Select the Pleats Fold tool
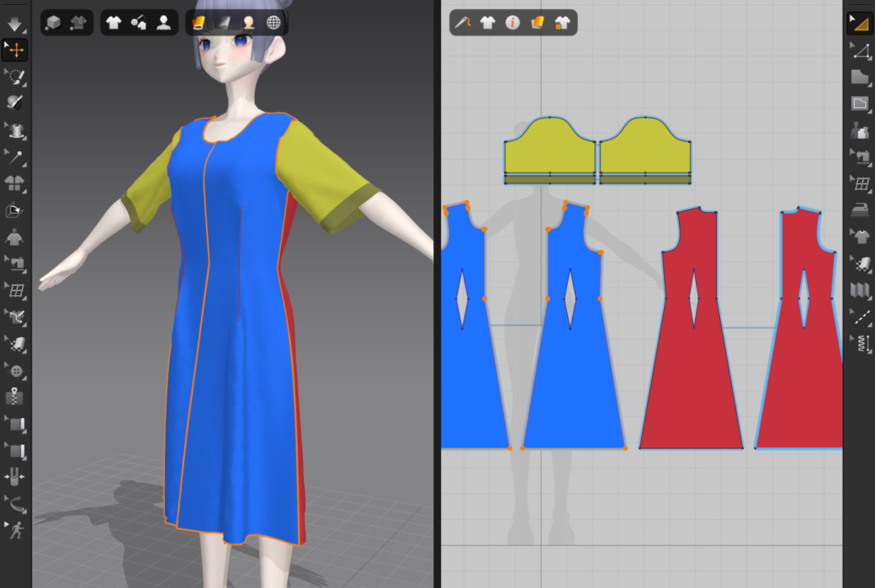Screen dimensions: 875x588 tap(860, 290)
